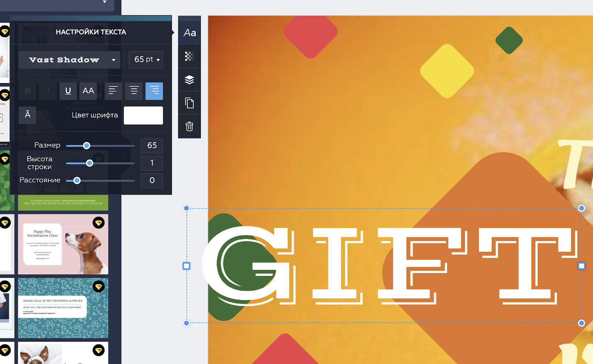Click the Высота строки slider handle

click(90, 163)
